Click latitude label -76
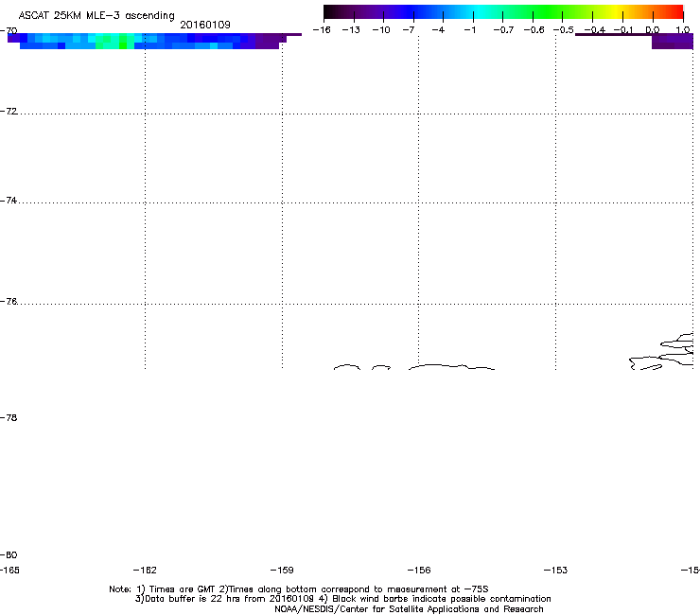 click(x=9, y=302)
